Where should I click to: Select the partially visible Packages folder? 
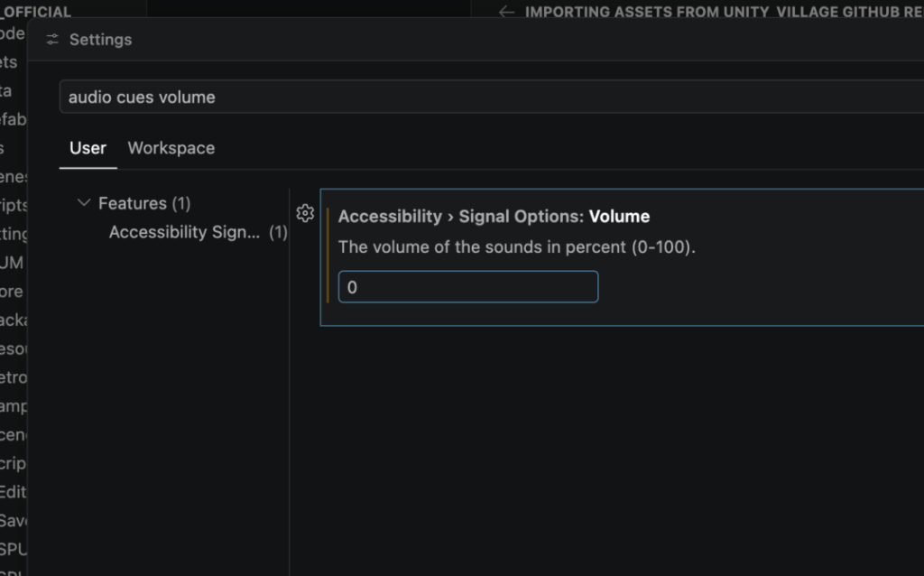pos(13,320)
